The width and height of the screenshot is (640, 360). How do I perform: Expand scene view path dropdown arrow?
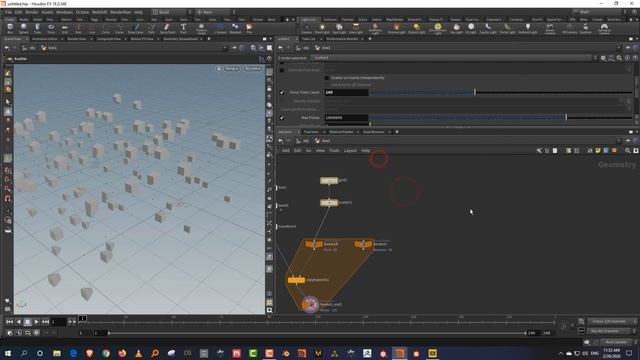pos(224,48)
